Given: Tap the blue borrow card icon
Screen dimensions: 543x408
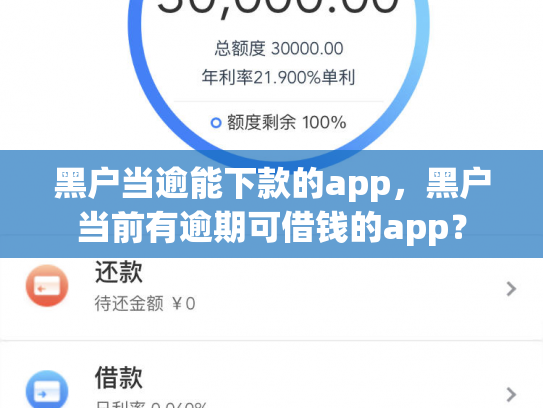Looking at the screenshot, I should [x=47, y=389].
